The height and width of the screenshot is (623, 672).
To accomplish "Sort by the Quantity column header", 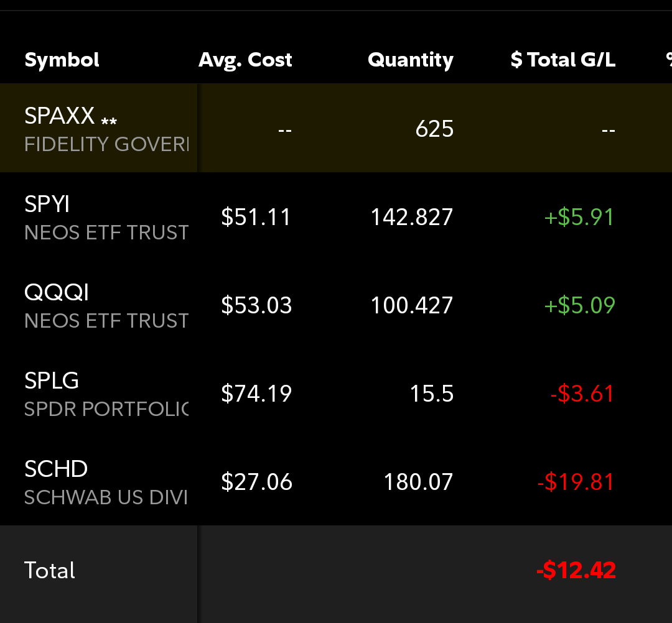I will 411,60.
